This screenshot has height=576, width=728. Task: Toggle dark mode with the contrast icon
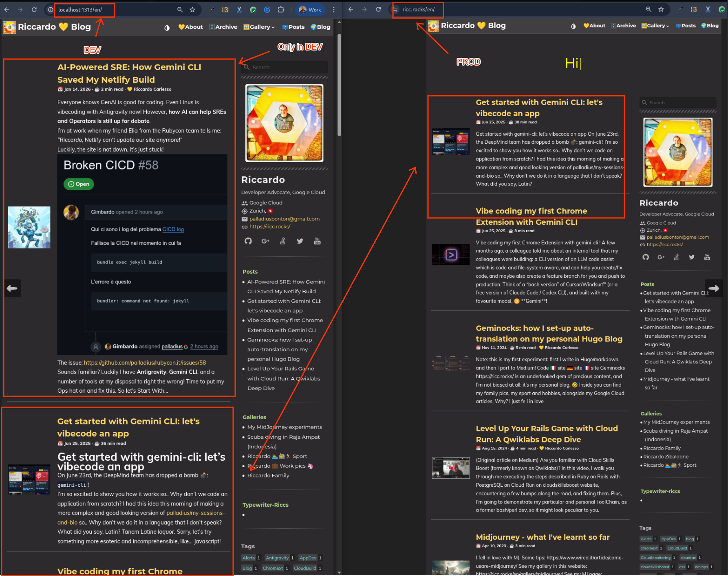[167, 27]
